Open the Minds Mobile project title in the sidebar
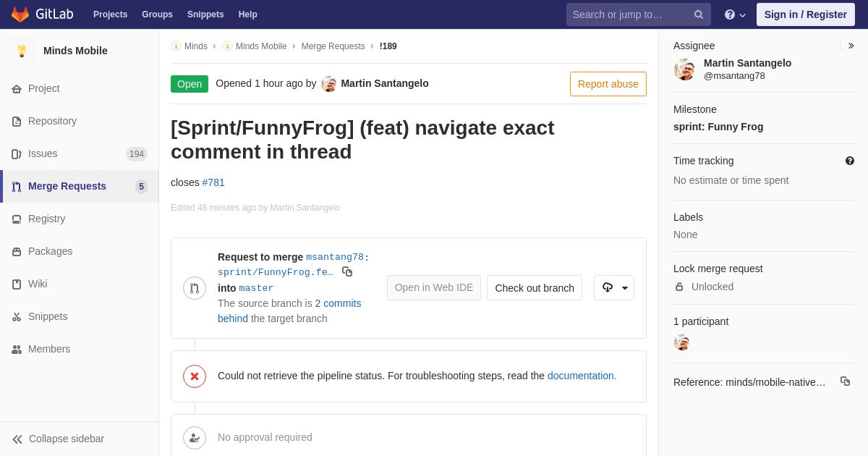868x456 pixels. (75, 51)
